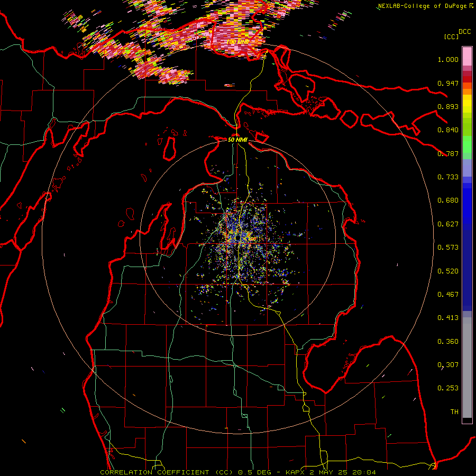Click the 50 NMI range ring label
476x476 pixels.
pyautogui.click(x=237, y=140)
